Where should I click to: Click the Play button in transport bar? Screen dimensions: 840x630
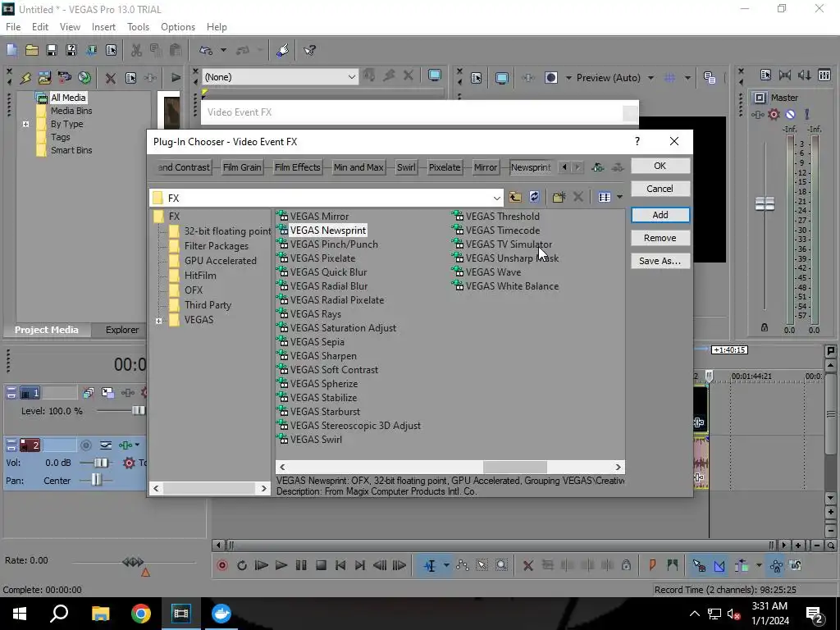[281, 565]
